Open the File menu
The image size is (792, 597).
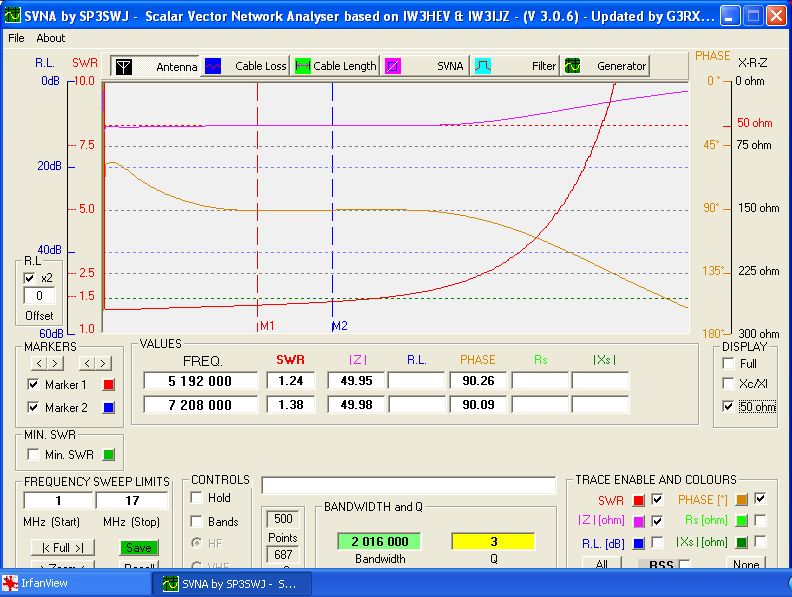click(x=16, y=38)
